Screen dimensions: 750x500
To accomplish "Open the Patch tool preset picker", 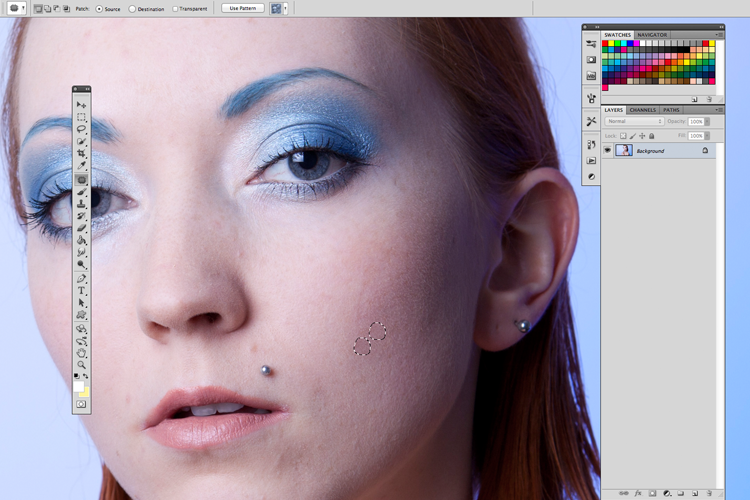I will pyautogui.click(x=17, y=9).
